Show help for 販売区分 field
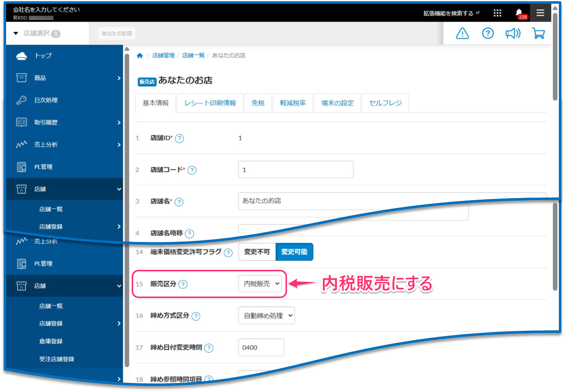 pyautogui.click(x=183, y=284)
